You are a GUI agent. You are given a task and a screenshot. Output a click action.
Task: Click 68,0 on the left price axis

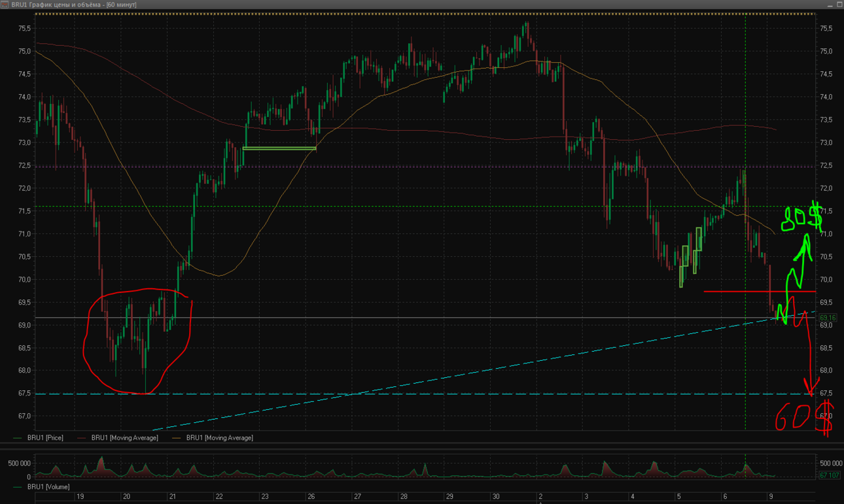24,371
